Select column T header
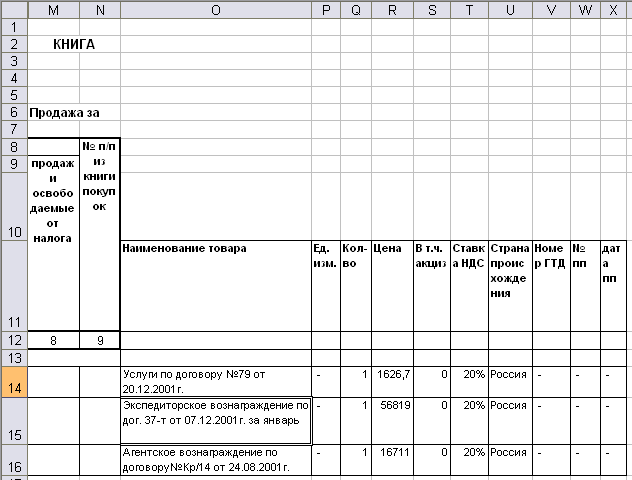This screenshot has width=632, height=480. [469, 10]
